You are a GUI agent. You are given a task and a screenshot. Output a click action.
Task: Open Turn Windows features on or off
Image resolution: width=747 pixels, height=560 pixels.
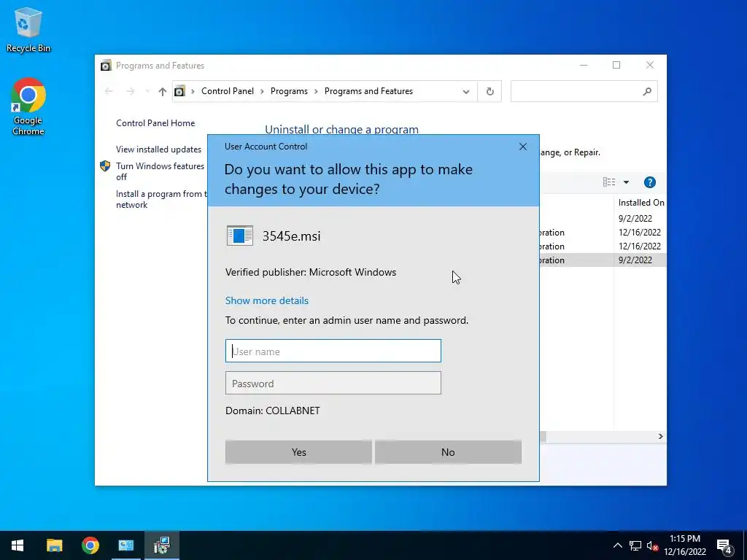coord(160,171)
